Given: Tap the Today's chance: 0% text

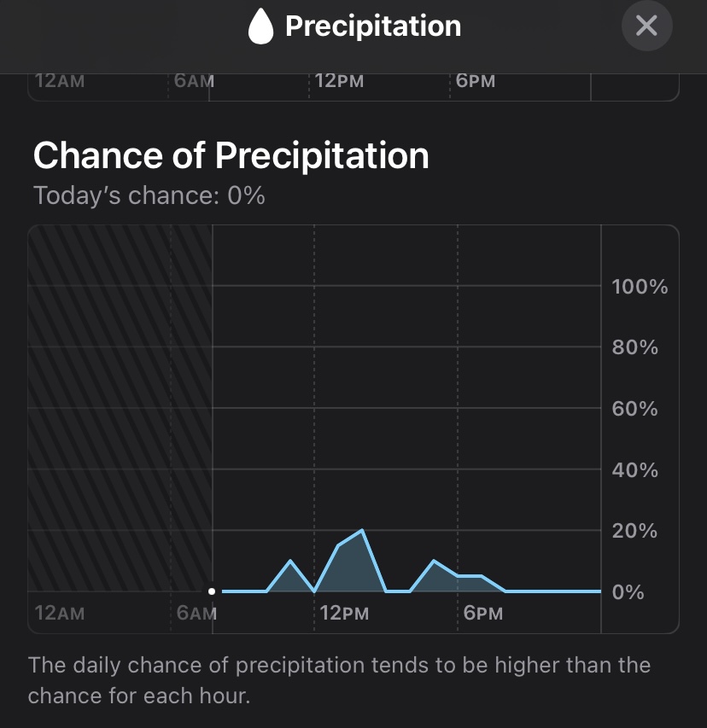Looking at the screenshot, I should tap(149, 195).
